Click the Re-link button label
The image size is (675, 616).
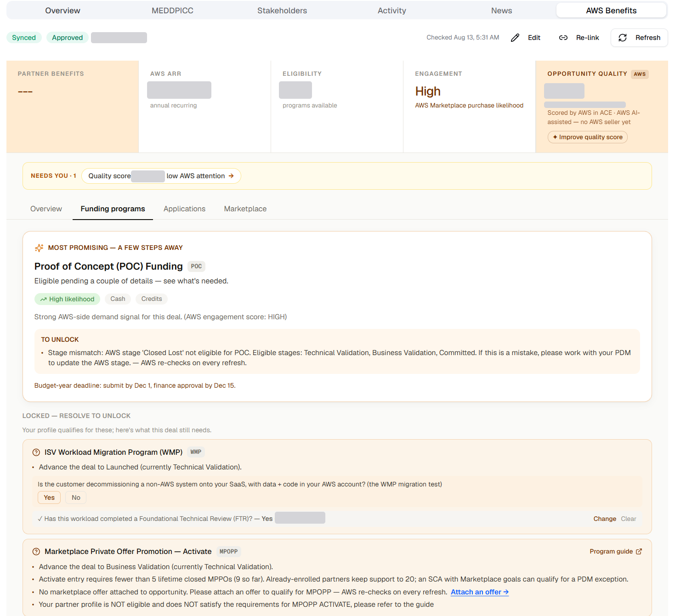[587, 38]
